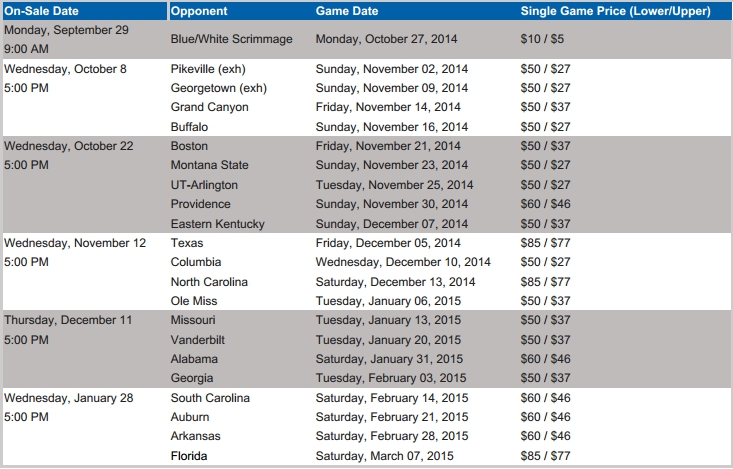Click the Opponent column header

coord(199,11)
